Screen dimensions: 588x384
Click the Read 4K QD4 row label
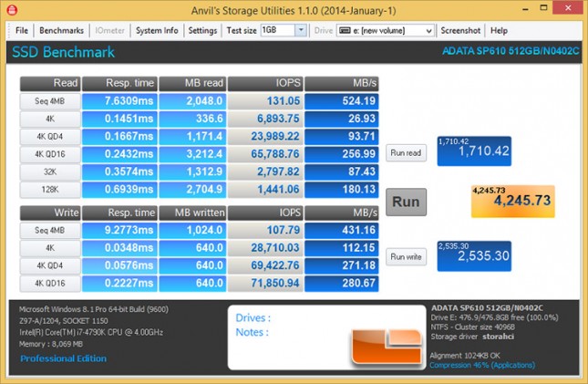pyautogui.click(x=50, y=137)
